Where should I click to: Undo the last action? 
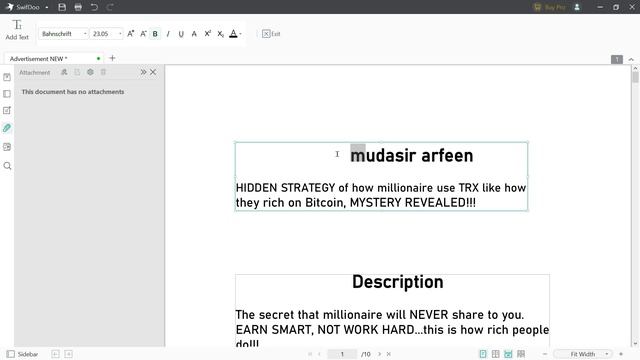pos(94,7)
